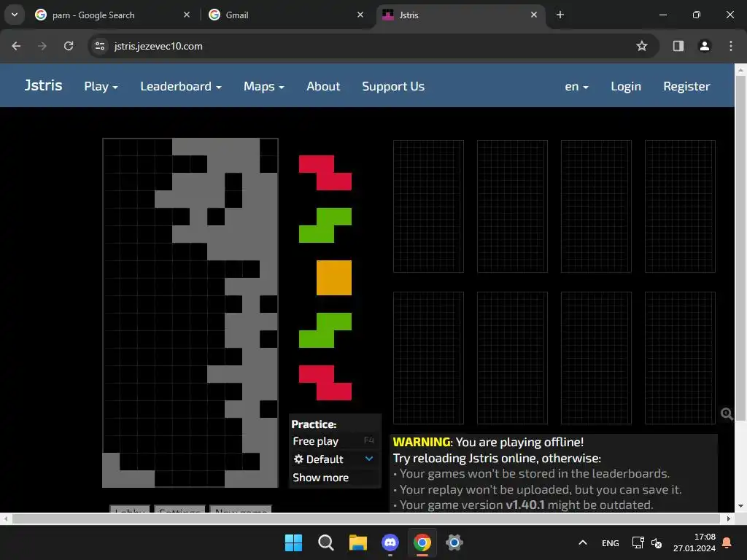Open the network display tray icon

(x=638, y=542)
